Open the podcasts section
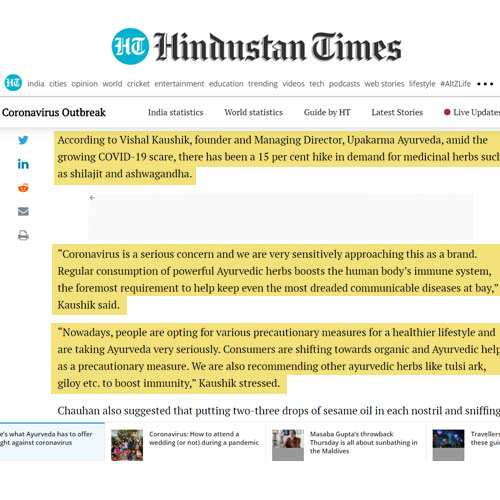Screen dimensions: 500x500 [344, 84]
